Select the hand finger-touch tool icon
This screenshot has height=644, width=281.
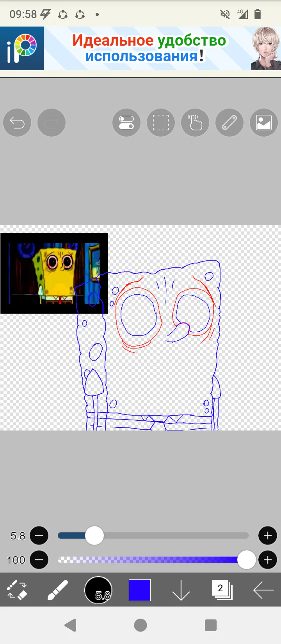195,123
